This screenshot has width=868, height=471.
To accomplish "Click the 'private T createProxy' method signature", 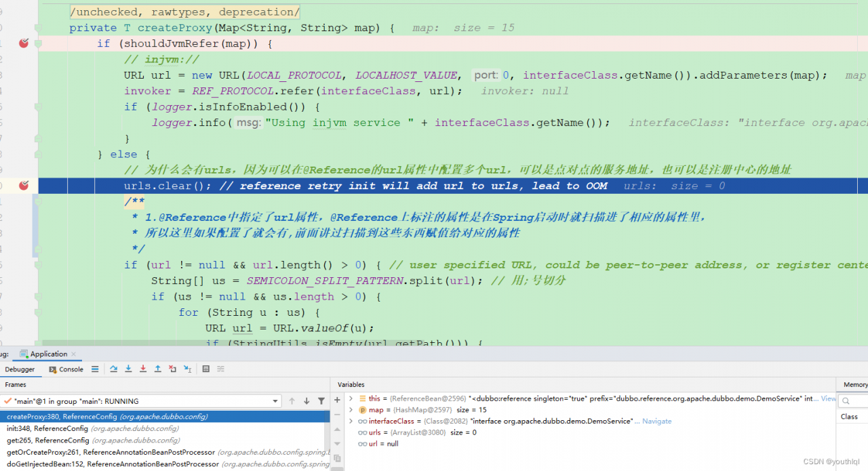I will (x=232, y=28).
